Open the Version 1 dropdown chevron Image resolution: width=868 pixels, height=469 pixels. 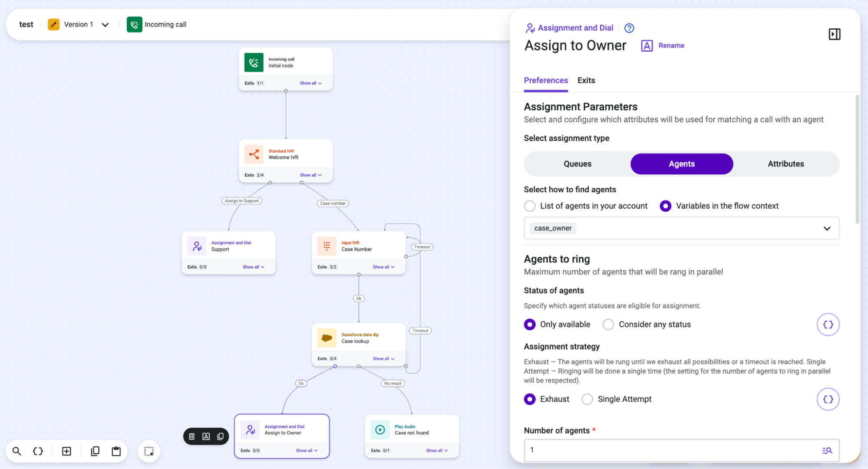105,25
